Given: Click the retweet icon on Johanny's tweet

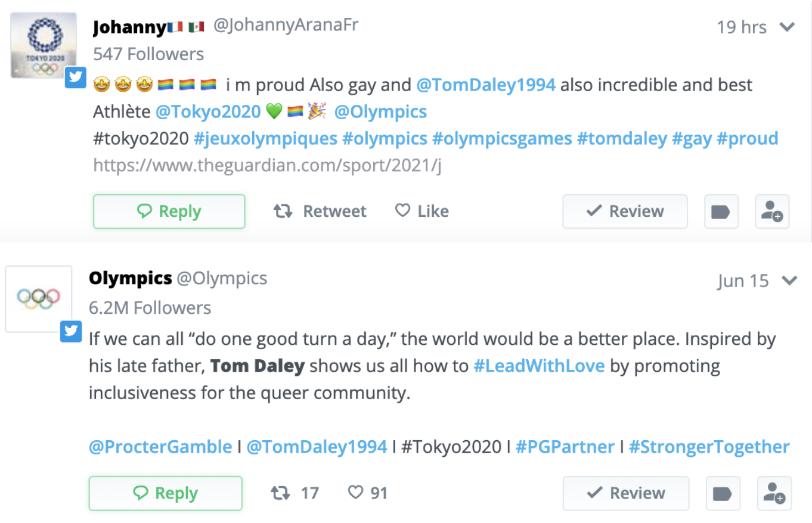Looking at the screenshot, I should point(282,211).
